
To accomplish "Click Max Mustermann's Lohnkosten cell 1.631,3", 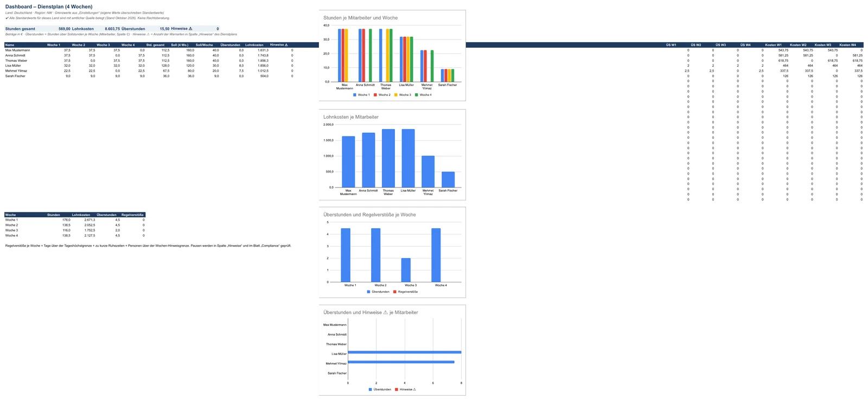I will 263,50.
